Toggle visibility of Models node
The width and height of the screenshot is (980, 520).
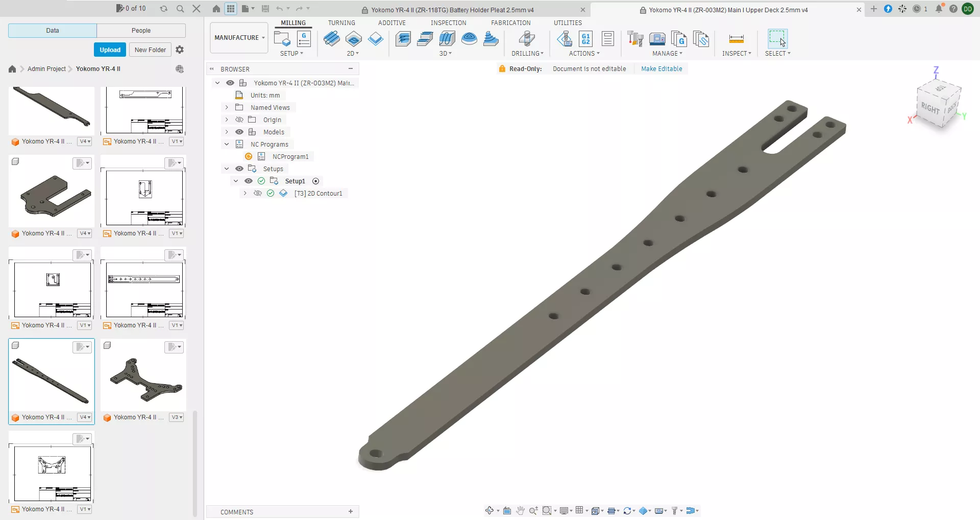tap(239, 132)
